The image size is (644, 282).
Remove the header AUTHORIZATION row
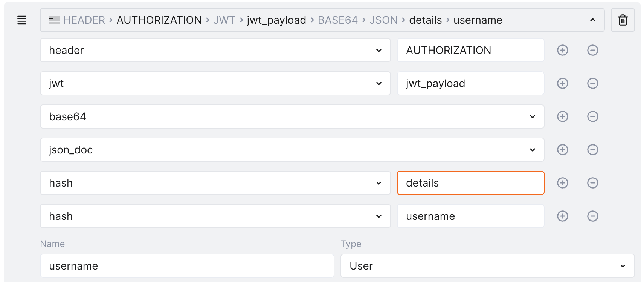click(x=592, y=50)
